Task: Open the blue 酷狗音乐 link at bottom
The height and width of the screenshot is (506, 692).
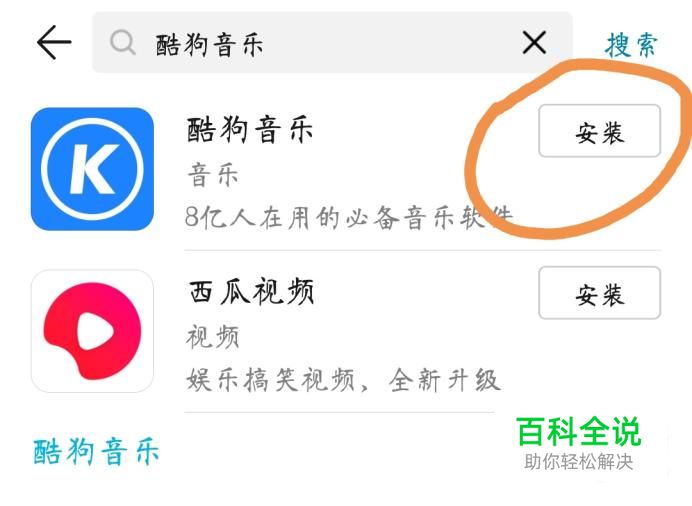Action: [x=96, y=452]
